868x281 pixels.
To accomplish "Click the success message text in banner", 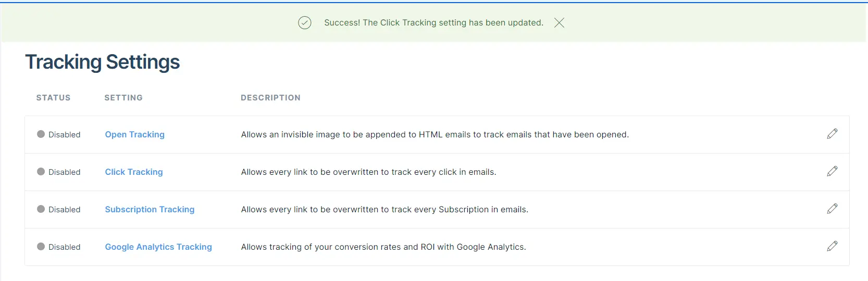I will pyautogui.click(x=433, y=22).
